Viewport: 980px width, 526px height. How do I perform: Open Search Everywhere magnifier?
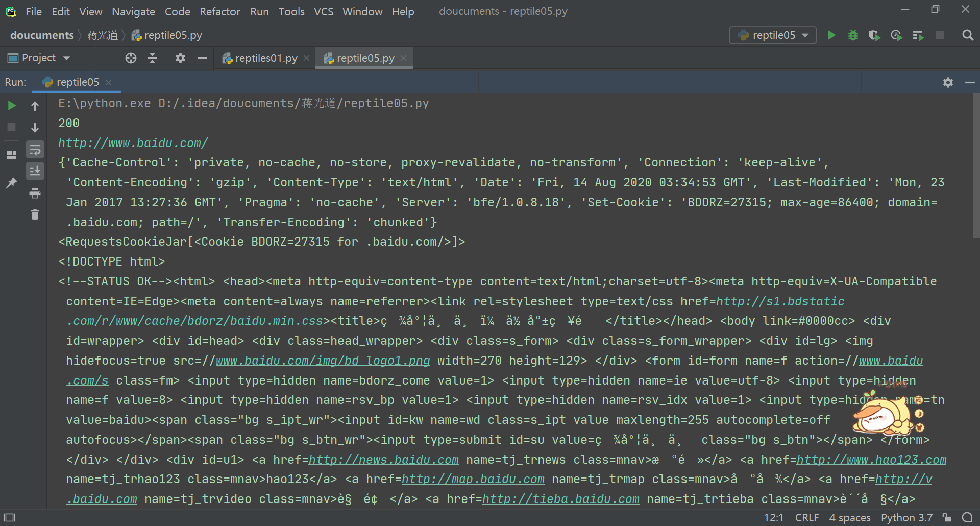[967, 35]
